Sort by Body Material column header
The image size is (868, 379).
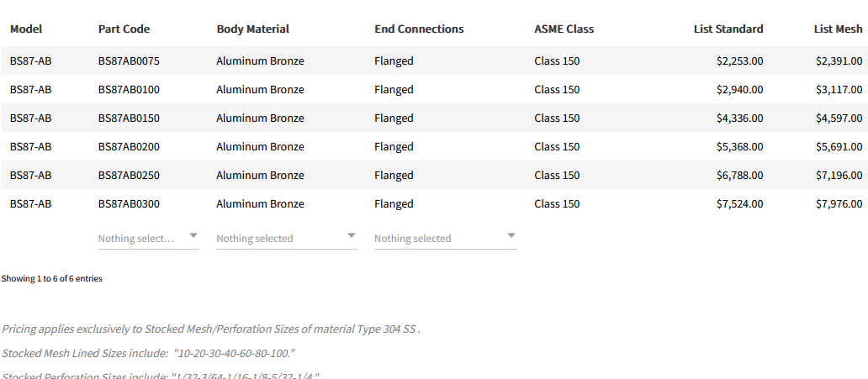[252, 29]
